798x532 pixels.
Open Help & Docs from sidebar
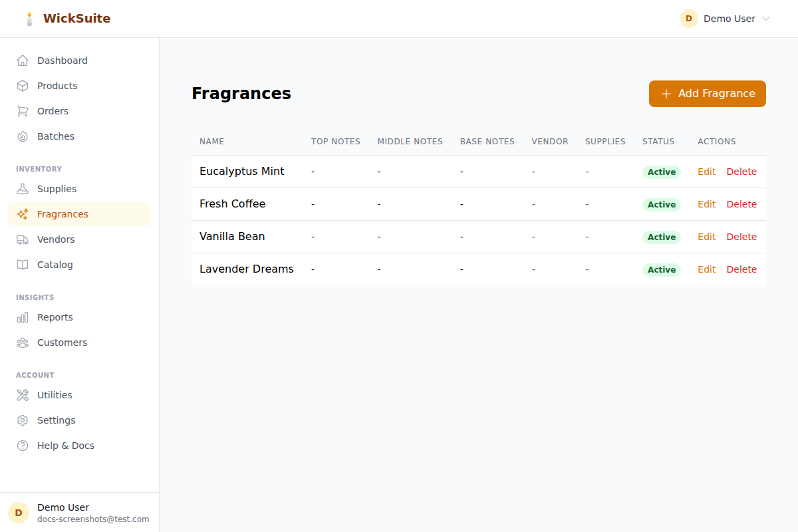(65, 446)
